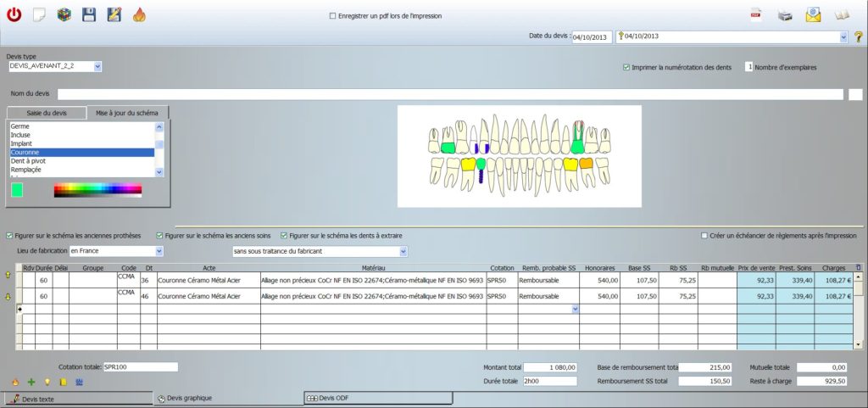The image size is (868, 408).
Task: Click the blue grid icon near bottom
Action: coord(79,382)
